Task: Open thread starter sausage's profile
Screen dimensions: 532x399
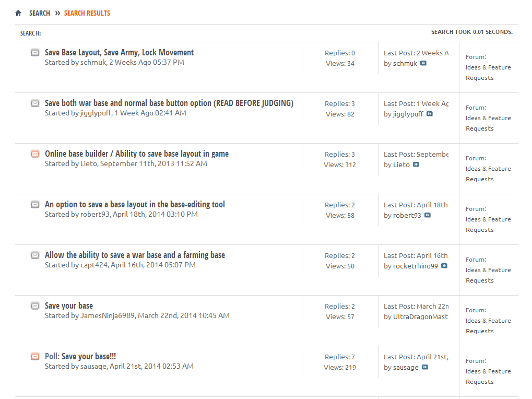Action: click(x=93, y=366)
